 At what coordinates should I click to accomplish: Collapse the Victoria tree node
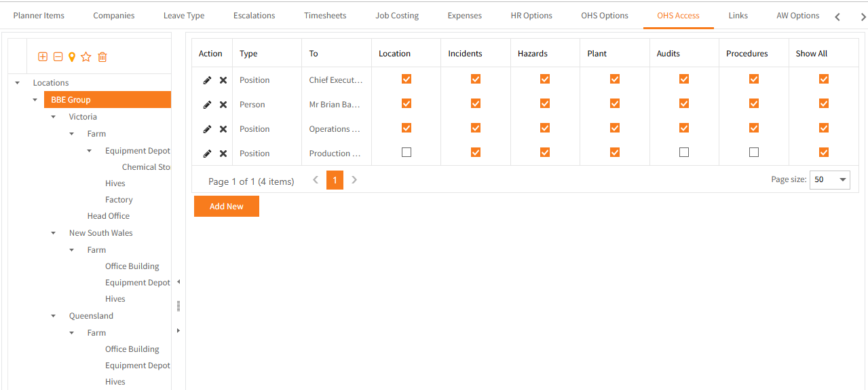[x=54, y=117]
